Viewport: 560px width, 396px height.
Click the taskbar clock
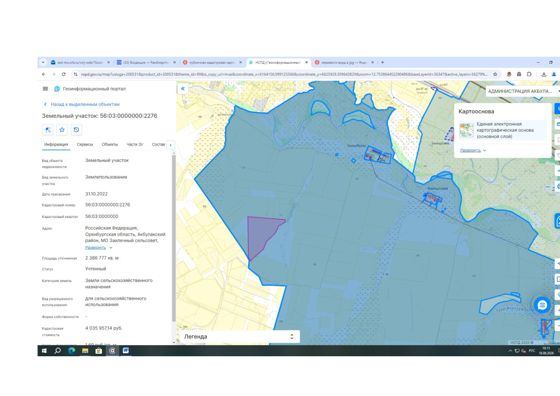546,350
